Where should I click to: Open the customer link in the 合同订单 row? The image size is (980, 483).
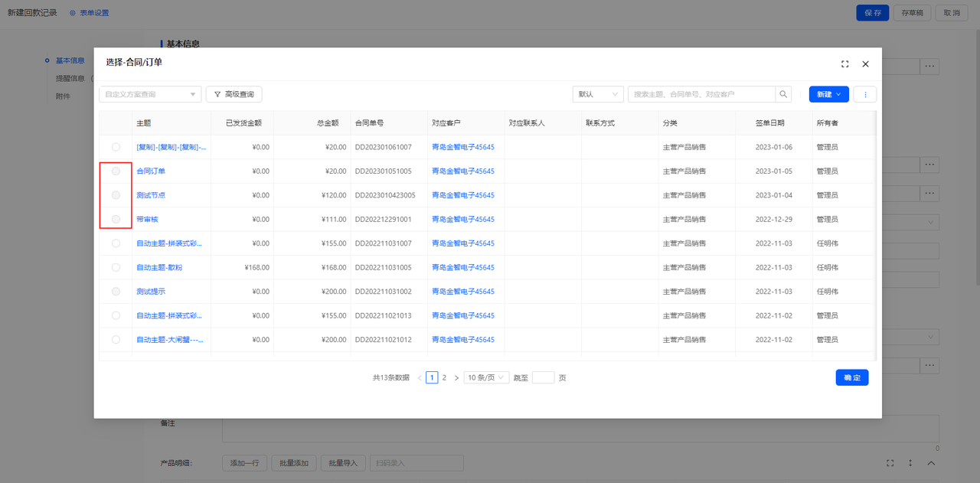(463, 171)
